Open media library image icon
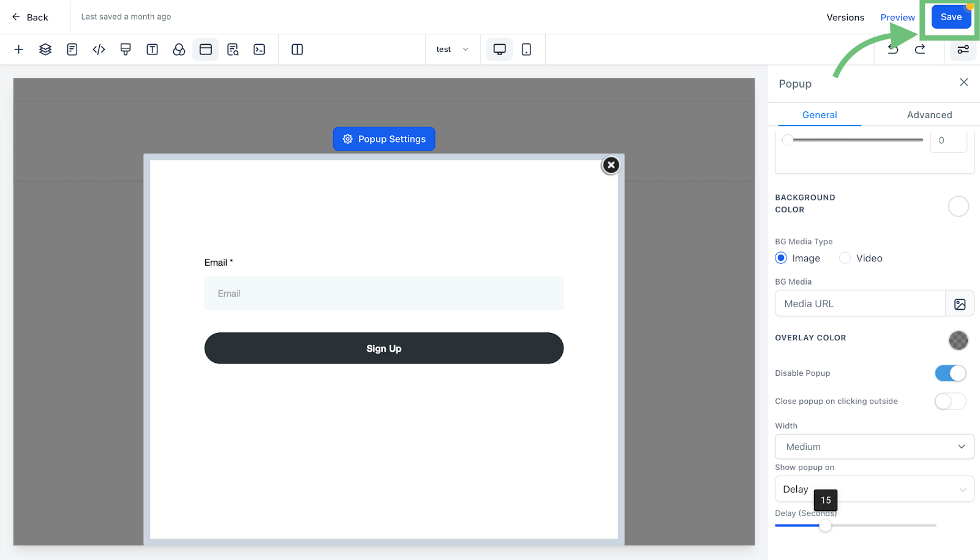 tap(960, 304)
